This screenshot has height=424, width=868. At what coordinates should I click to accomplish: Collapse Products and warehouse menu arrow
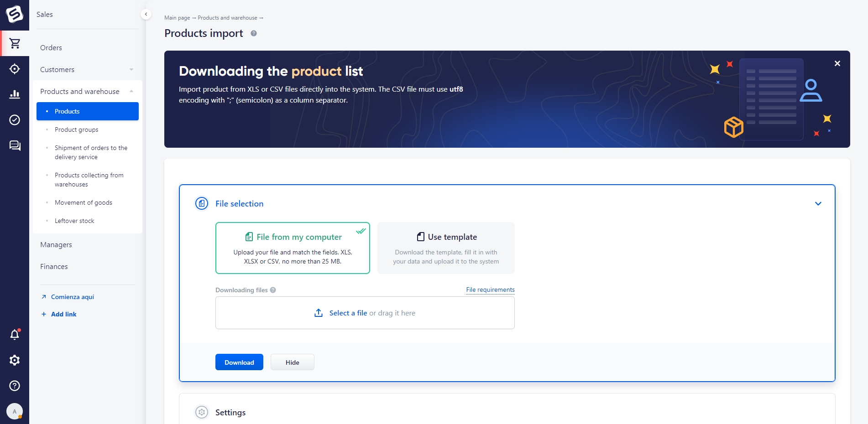point(131,91)
